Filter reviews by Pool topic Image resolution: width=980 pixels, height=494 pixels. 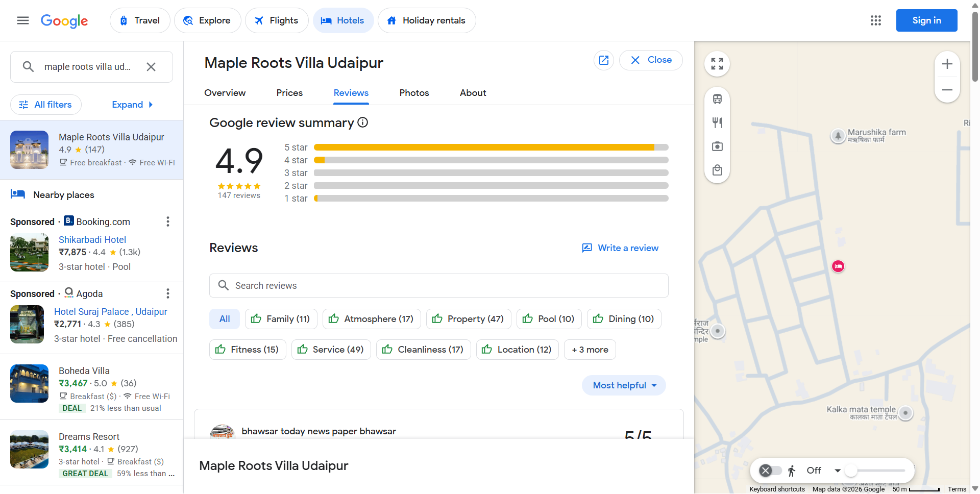(549, 319)
